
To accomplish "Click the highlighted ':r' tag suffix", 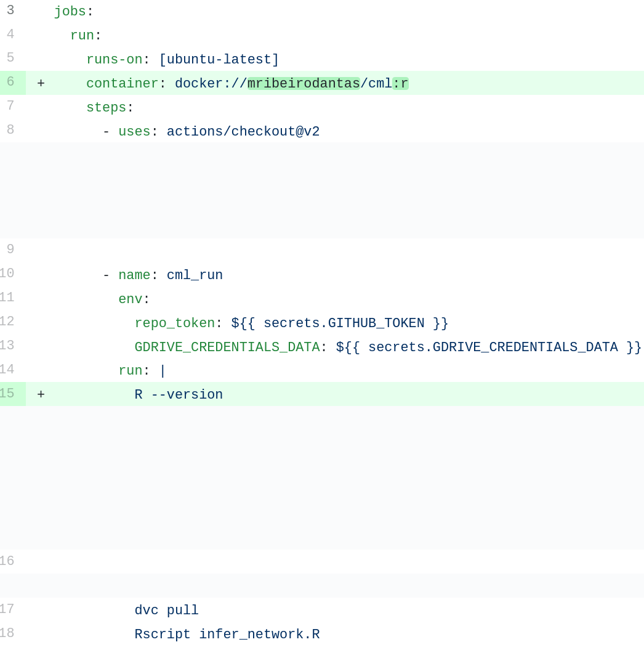I will (x=400, y=84).
